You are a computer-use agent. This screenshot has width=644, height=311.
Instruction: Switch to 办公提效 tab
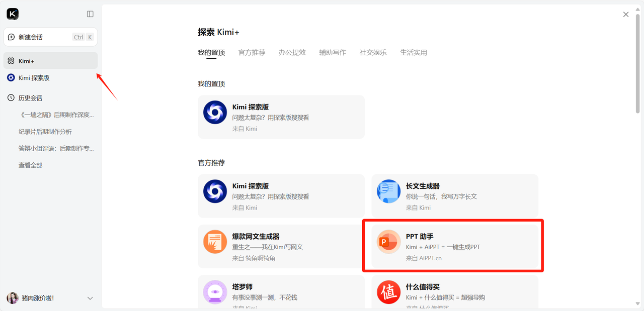coord(292,52)
